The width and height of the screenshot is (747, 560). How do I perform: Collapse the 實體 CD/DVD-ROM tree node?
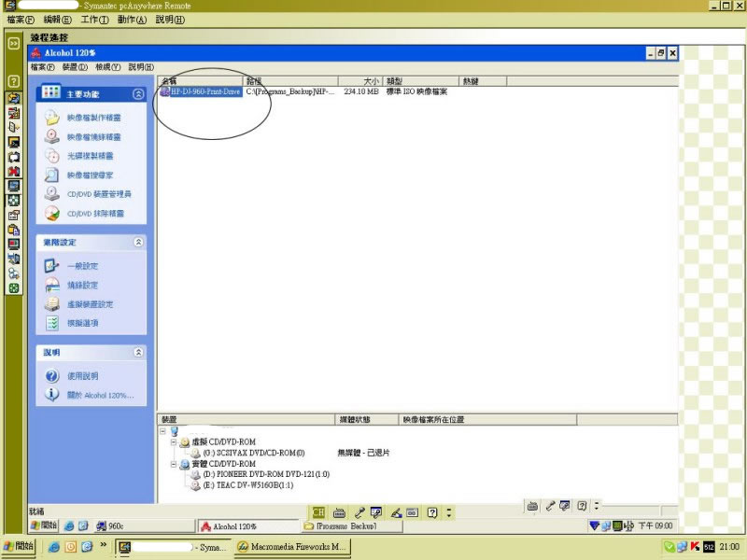[x=174, y=464]
